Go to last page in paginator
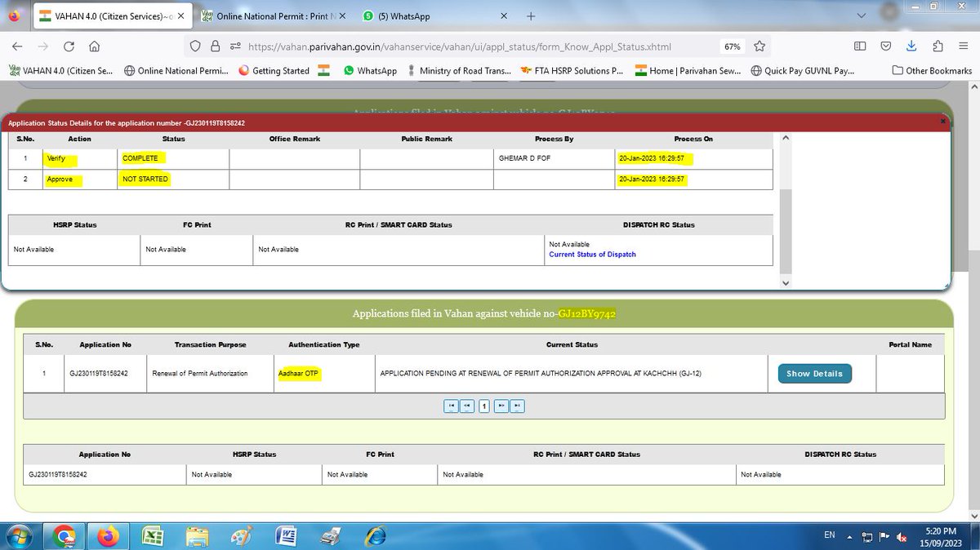The width and height of the screenshot is (980, 550). [x=518, y=406]
